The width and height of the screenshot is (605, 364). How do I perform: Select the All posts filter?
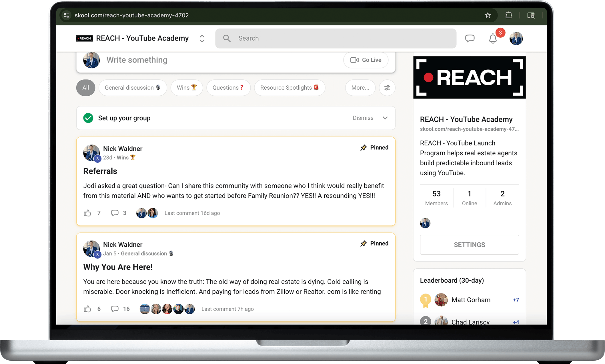(x=85, y=88)
